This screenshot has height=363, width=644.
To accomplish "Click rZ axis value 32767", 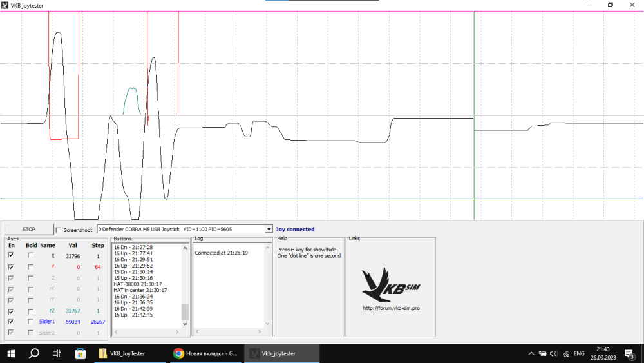I will 73,311.
